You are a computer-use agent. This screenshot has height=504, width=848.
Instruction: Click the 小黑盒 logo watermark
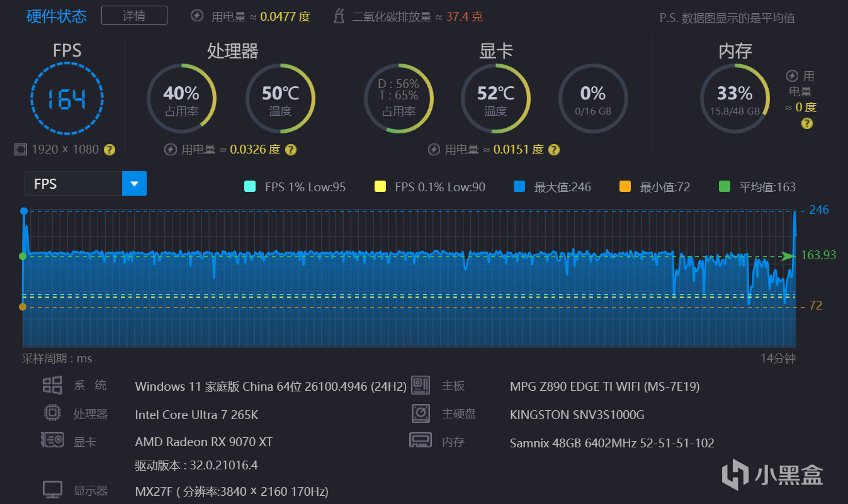[772, 473]
